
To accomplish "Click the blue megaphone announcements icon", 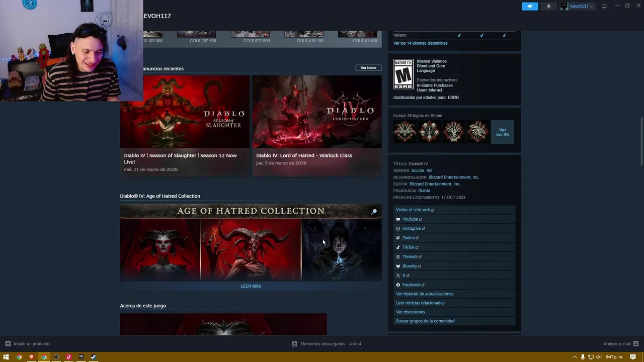I will pos(530,6).
